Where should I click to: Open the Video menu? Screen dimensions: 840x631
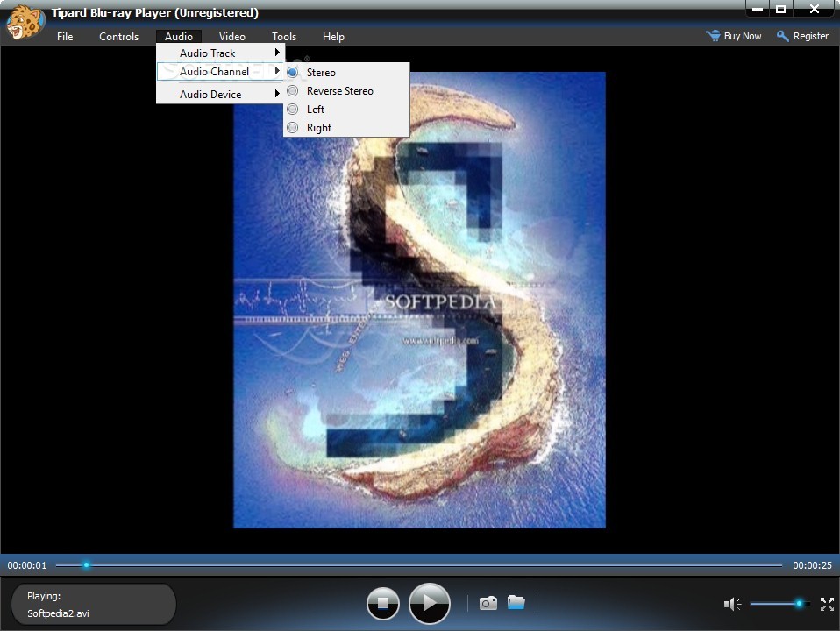click(x=232, y=37)
